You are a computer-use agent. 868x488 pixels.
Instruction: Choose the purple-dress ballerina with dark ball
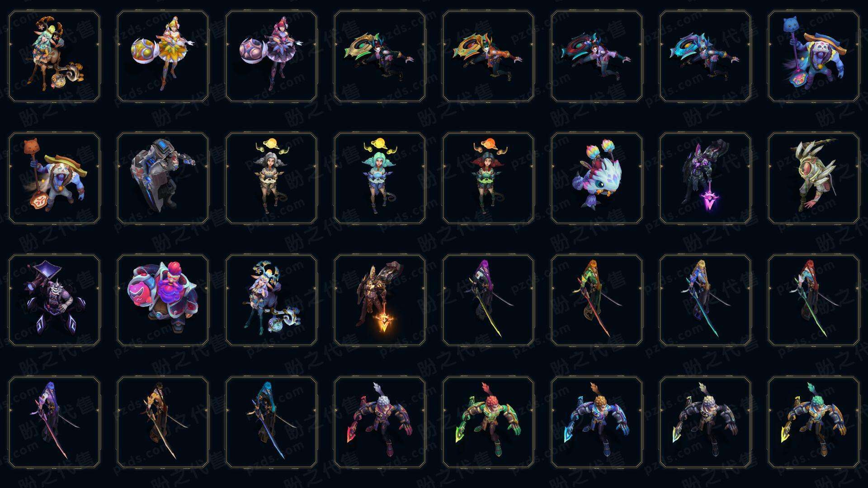(x=271, y=56)
